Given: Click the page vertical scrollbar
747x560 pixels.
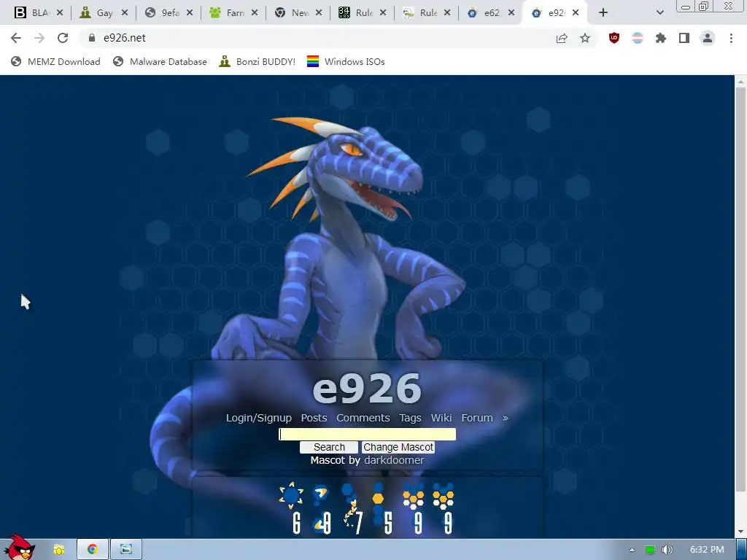Looking at the screenshot, I should 740,289.
